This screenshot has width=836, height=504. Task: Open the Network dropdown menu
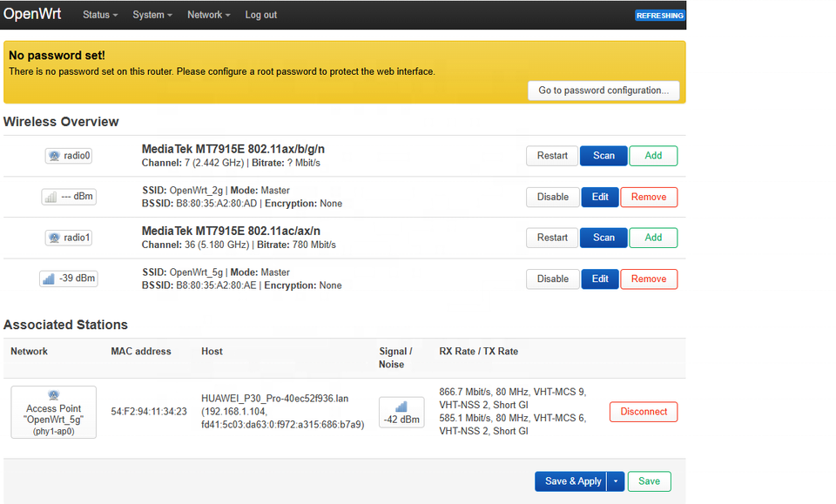[x=209, y=15]
